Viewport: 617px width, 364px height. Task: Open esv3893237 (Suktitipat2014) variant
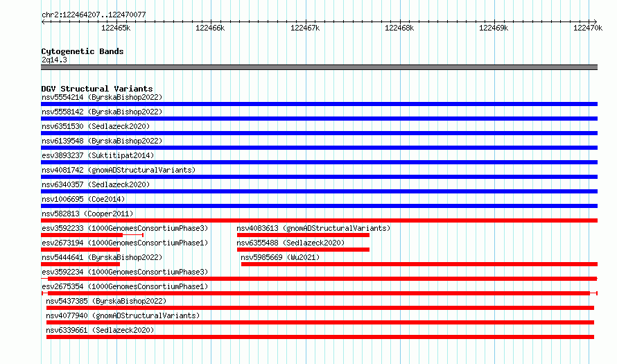pyautogui.click(x=98, y=155)
